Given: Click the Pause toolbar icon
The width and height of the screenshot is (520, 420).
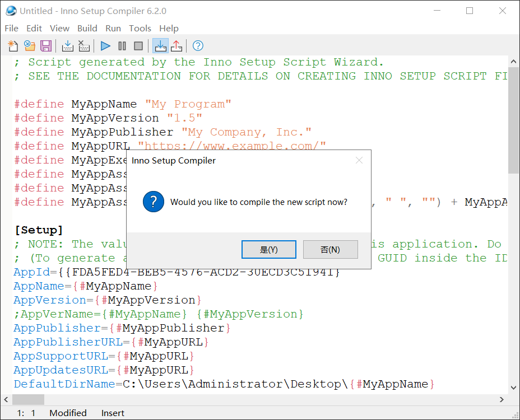Looking at the screenshot, I should (122, 46).
